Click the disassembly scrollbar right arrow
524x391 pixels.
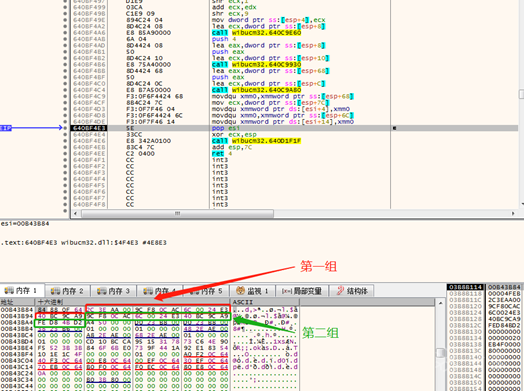[513, 213]
